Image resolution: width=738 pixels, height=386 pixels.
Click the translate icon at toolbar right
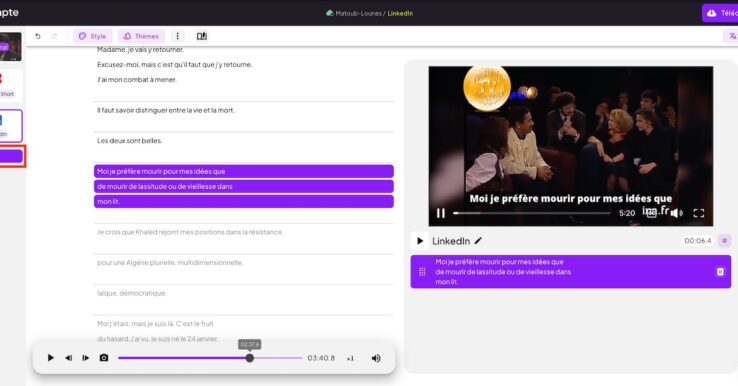pyautogui.click(x=732, y=36)
